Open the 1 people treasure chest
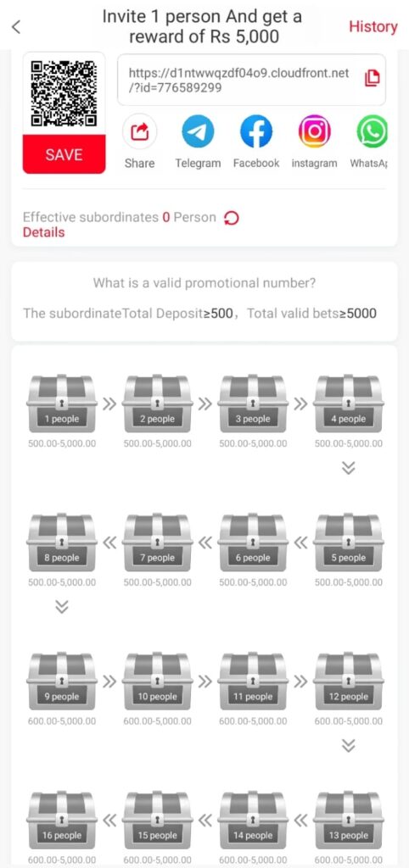This screenshot has width=409, height=868. coord(61,403)
